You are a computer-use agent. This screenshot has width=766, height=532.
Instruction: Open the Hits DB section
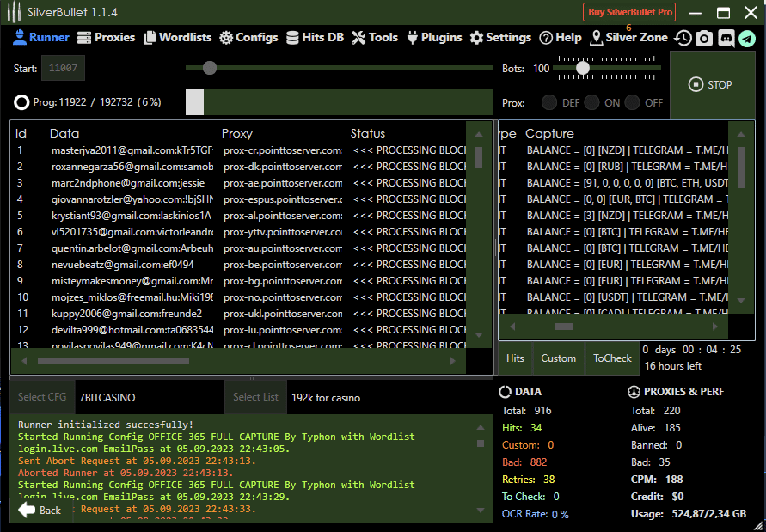pos(315,37)
